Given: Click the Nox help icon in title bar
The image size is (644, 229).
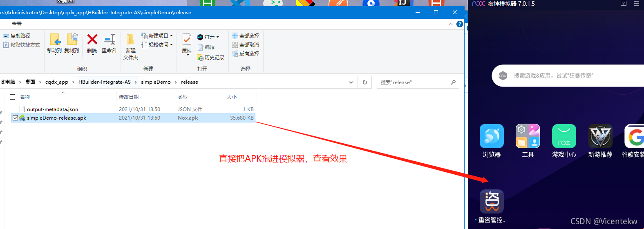Looking at the screenshot, I should 624,4.
